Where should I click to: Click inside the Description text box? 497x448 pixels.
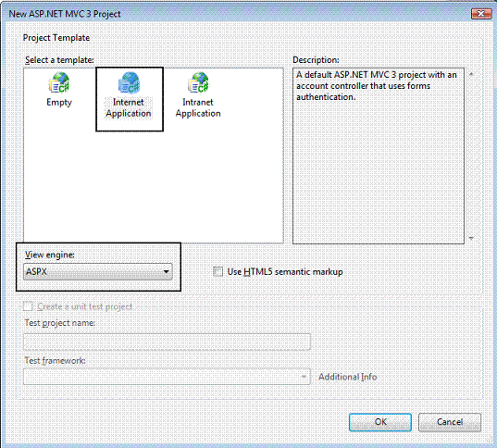[x=379, y=156]
